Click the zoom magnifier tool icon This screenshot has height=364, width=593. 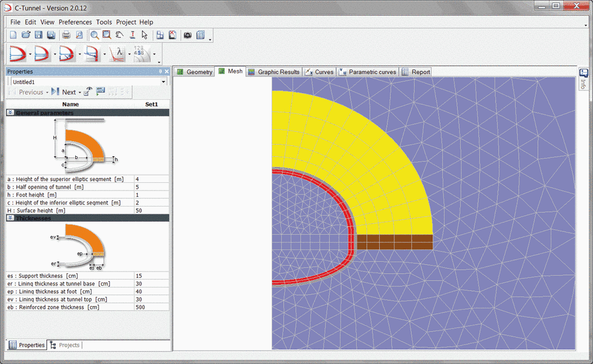click(94, 35)
